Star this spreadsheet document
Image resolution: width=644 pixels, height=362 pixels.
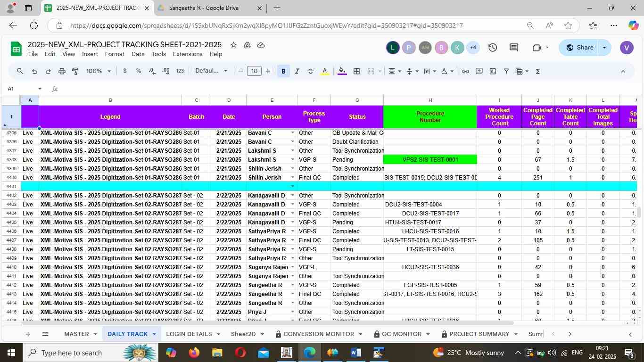(x=233, y=45)
